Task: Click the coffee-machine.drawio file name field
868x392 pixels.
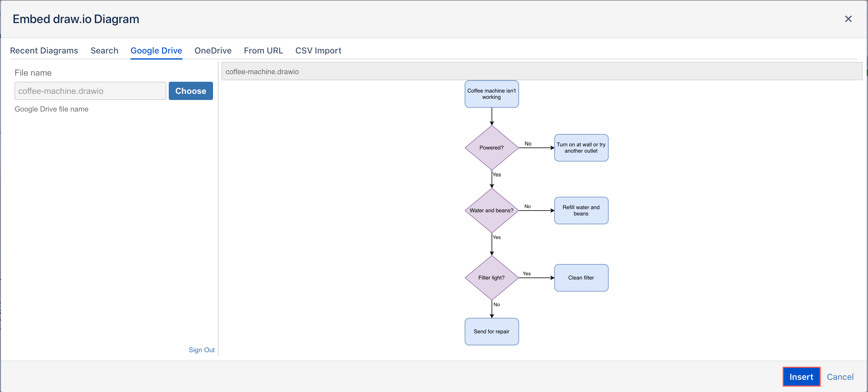Action: point(90,91)
